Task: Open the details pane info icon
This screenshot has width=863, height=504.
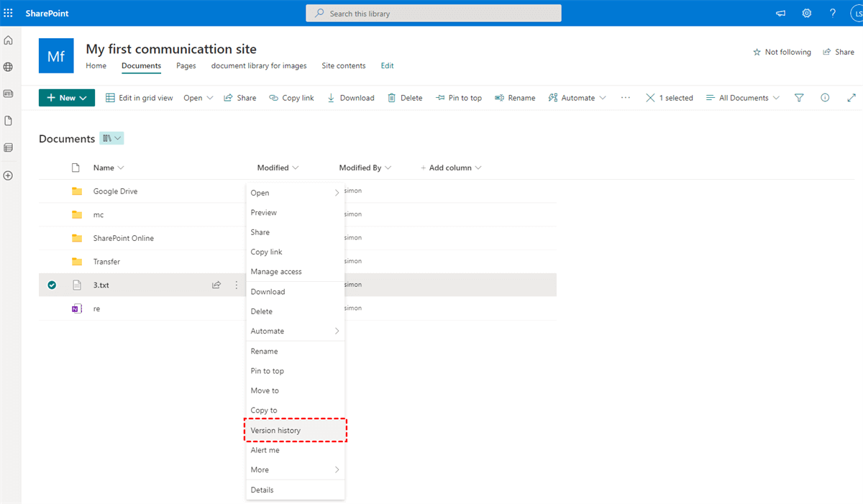Action: [x=825, y=98]
